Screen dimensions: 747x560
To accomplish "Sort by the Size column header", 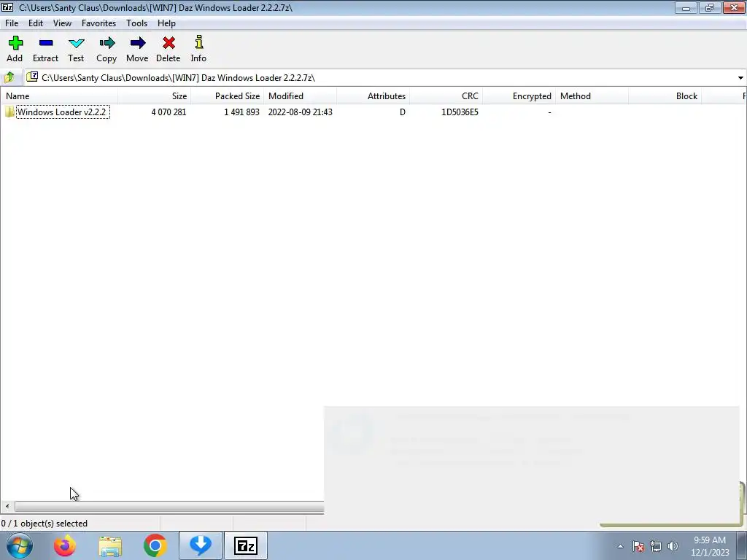I will [x=155, y=96].
